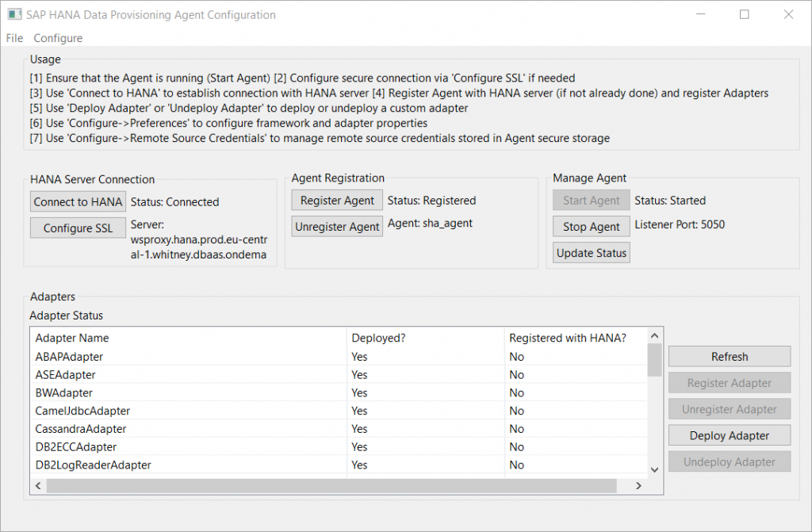Open the Configure SSL dialog
This screenshot has height=532, width=812.
coord(78,228)
